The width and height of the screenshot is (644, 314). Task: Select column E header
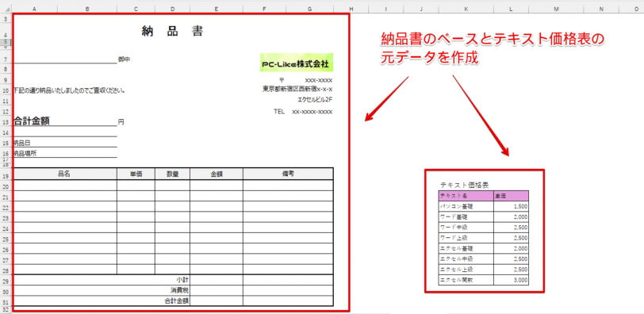(x=217, y=9)
